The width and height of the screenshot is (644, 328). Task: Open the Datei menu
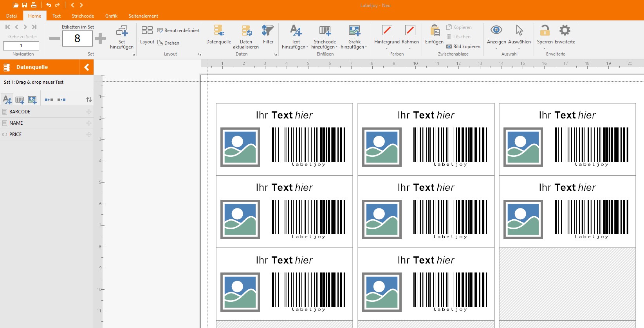click(x=11, y=16)
